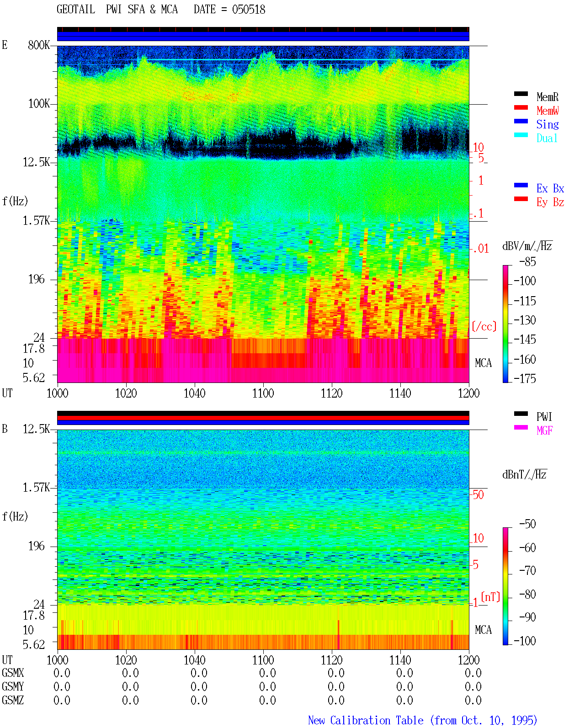
Task: Select the black PWI legend swatch
Action: pyautogui.click(x=521, y=414)
